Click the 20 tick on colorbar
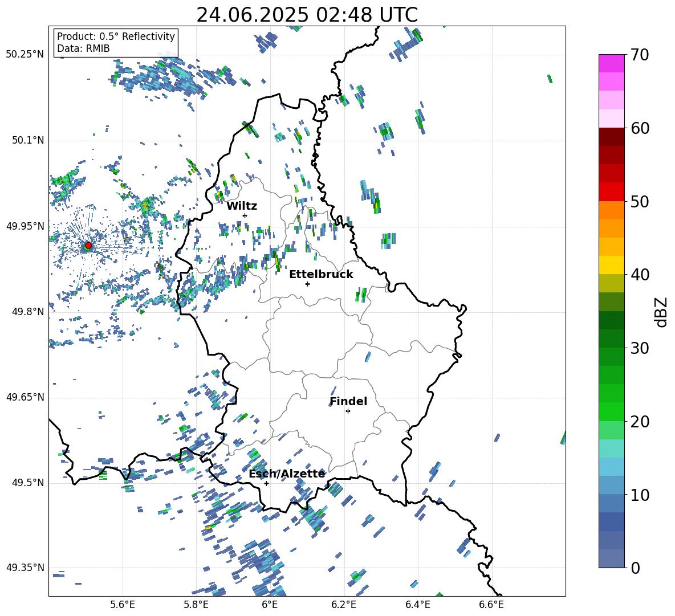 click(640, 421)
